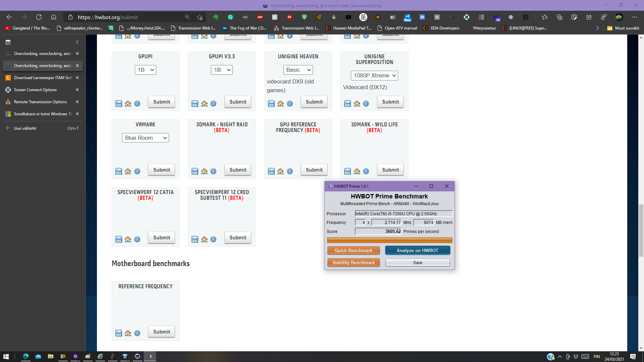Click the home icon in 3DMark Wild Life card
644x362 pixels.
click(x=357, y=171)
